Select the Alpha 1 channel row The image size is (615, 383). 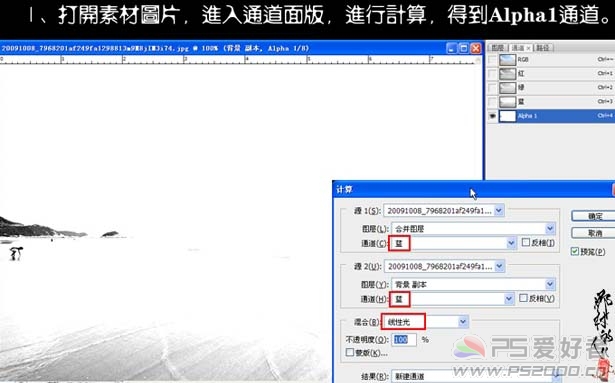[551, 116]
